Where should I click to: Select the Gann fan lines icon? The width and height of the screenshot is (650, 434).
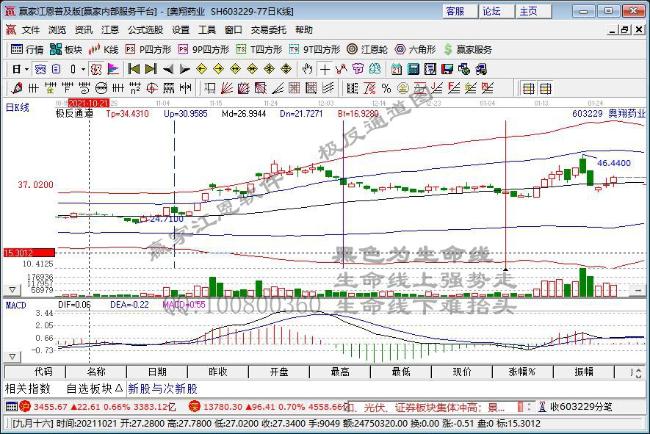[x=227, y=88]
